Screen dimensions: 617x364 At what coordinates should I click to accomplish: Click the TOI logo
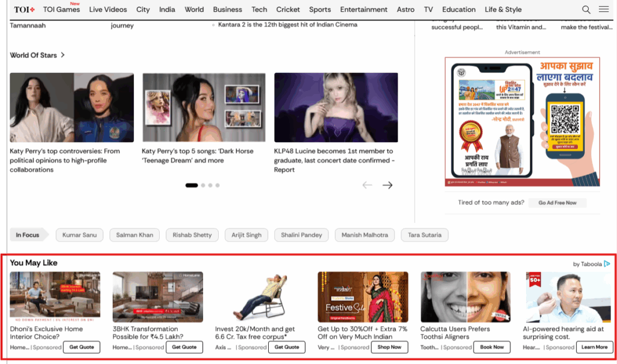click(24, 10)
